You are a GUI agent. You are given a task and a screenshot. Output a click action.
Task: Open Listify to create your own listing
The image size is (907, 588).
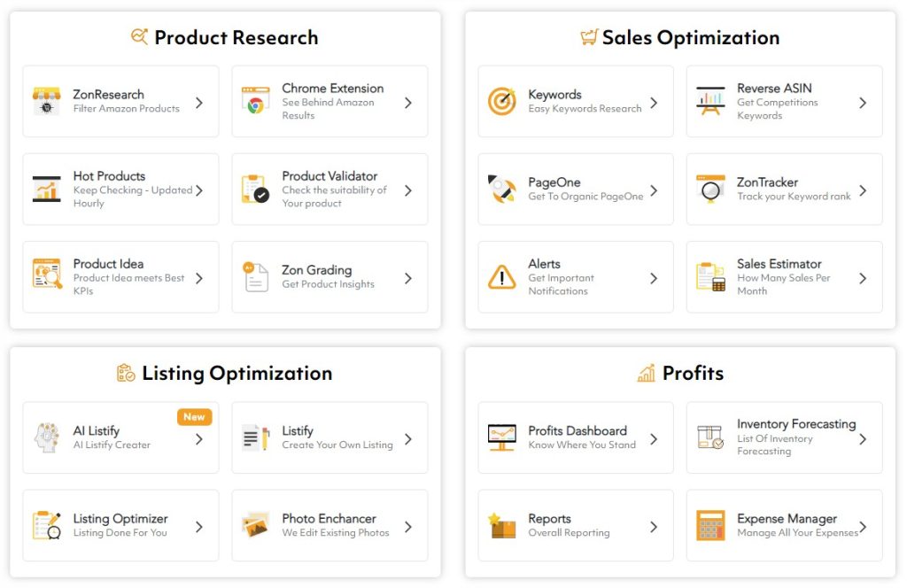[329, 437]
